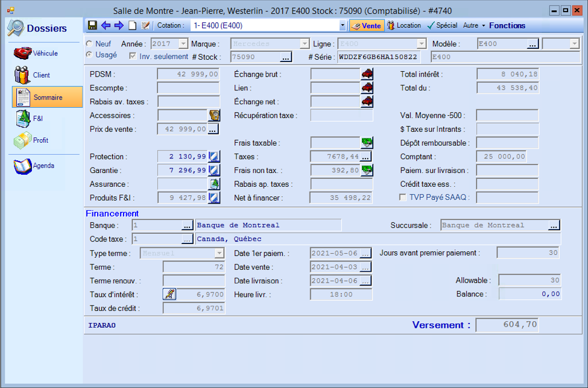Pick Date 1er paiem. with ellipsis button
The width and height of the screenshot is (588, 388).
coord(365,254)
